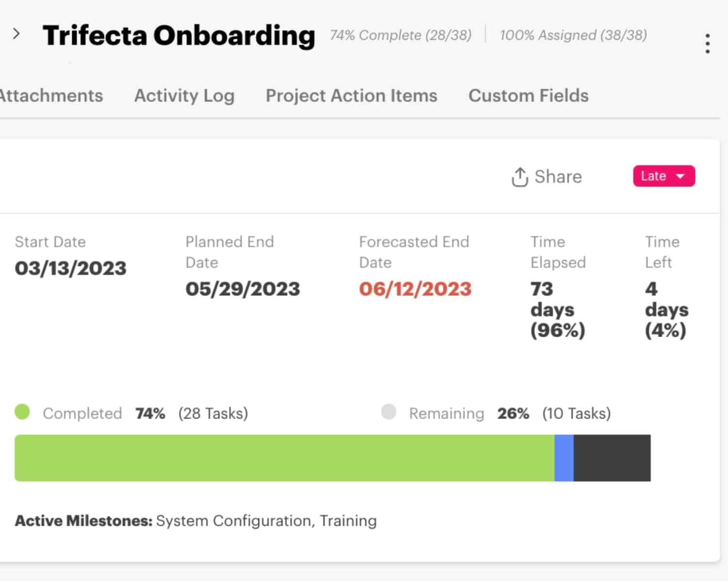Click the Forecasted End Date 06/12/2023
The image size is (728, 582).
click(x=415, y=289)
